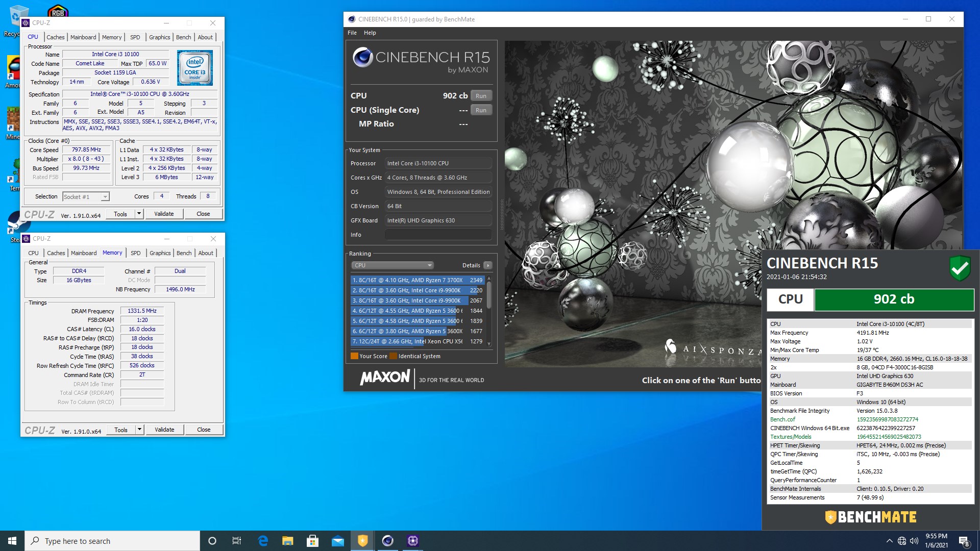Select Bench tab in top CPU-Z window
Viewport: 980px width, 551px height.
pyautogui.click(x=183, y=37)
